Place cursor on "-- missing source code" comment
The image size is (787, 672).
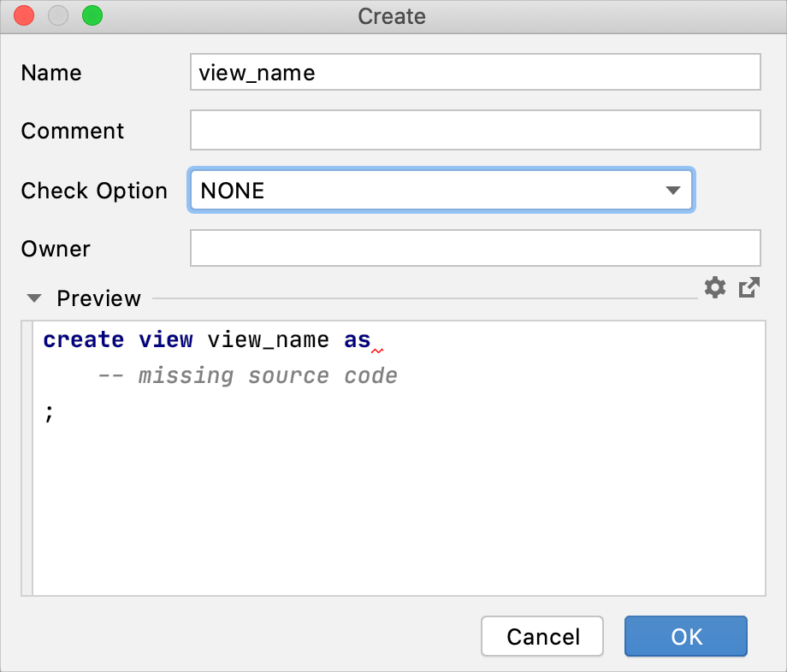click(247, 376)
